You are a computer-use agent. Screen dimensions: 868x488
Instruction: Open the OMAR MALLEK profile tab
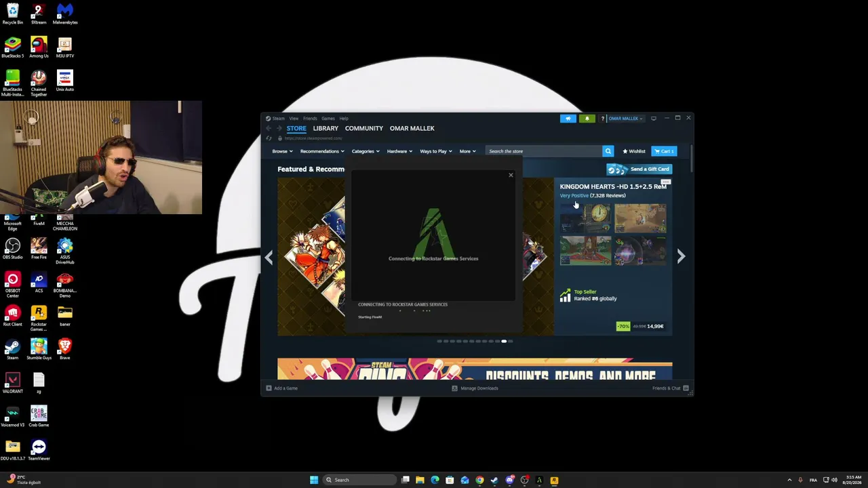pyautogui.click(x=412, y=128)
